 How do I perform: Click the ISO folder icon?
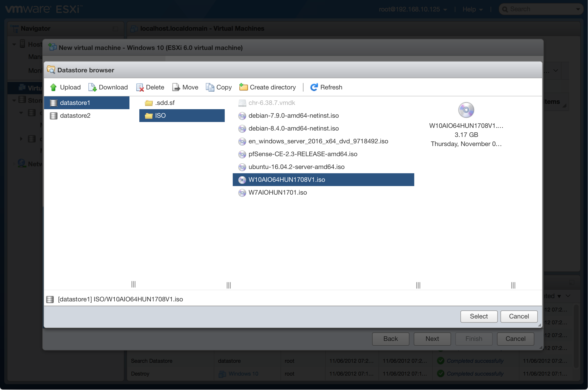click(149, 116)
